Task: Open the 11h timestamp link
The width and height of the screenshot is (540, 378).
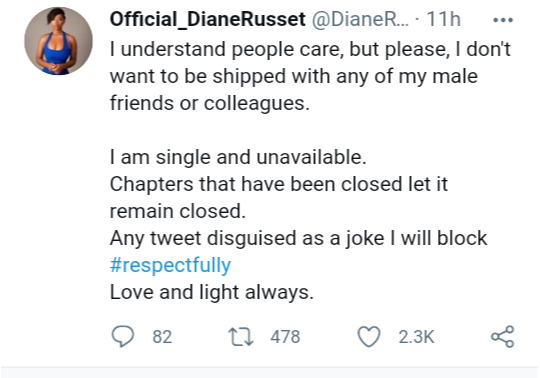Action: (x=444, y=19)
